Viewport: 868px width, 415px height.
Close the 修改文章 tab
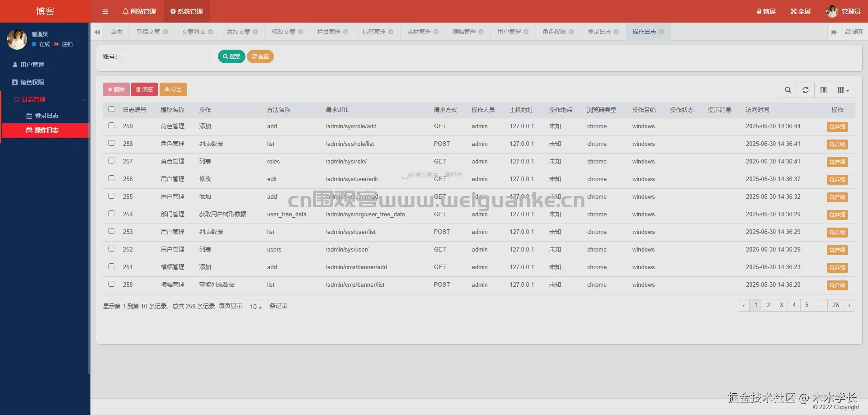(x=301, y=32)
